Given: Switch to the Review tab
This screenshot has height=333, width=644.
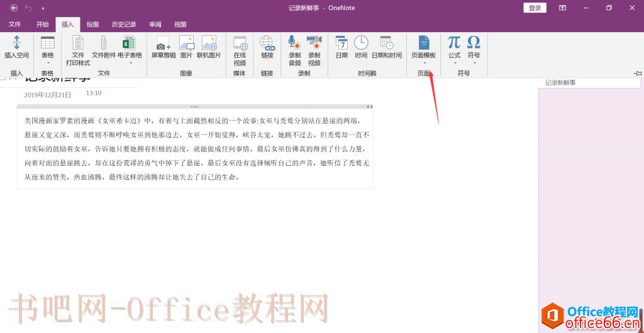Looking at the screenshot, I should (x=155, y=25).
